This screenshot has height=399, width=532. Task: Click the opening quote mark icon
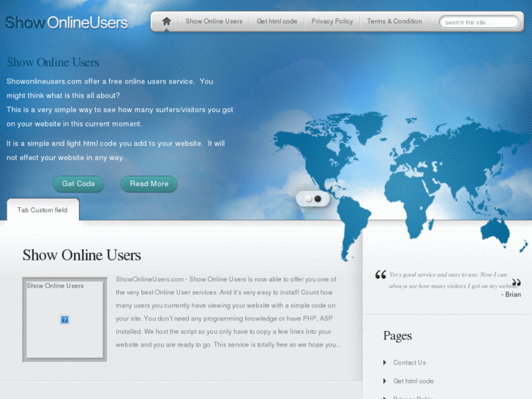[381, 275]
